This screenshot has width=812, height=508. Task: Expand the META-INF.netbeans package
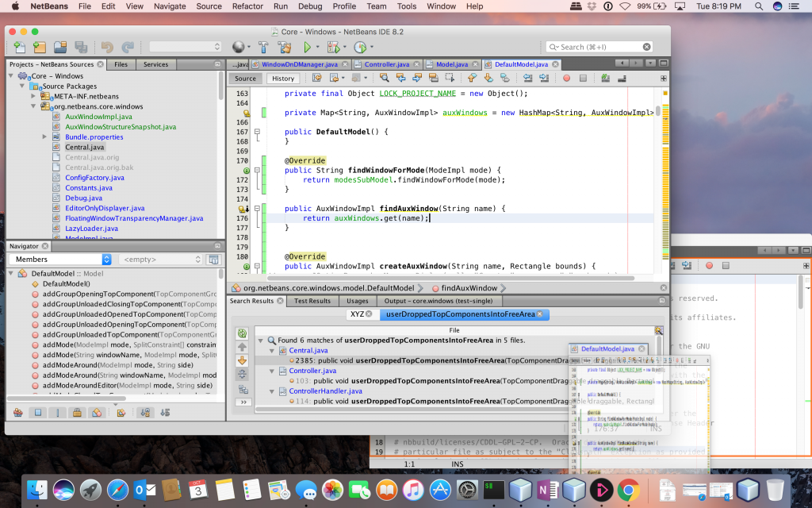coord(33,96)
